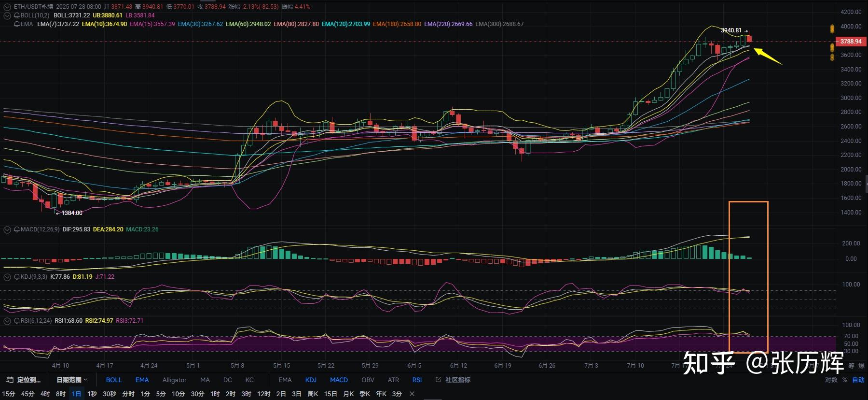Viewport: 868px width, 400px height.
Task: Expand the 日期范围 date range dropdown
Action: click(x=72, y=380)
